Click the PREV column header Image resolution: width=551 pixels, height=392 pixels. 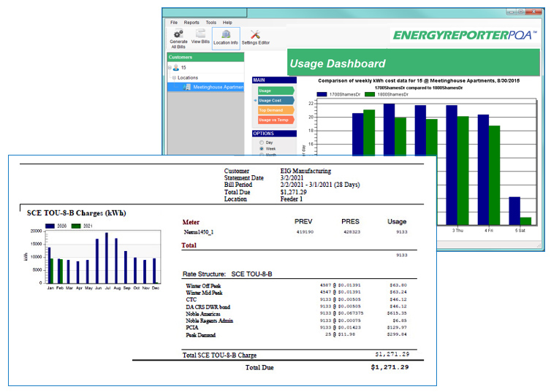[x=303, y=221]
